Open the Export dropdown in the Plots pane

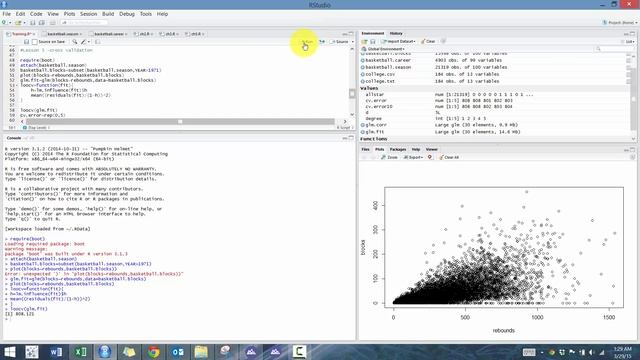pos(413,157)
